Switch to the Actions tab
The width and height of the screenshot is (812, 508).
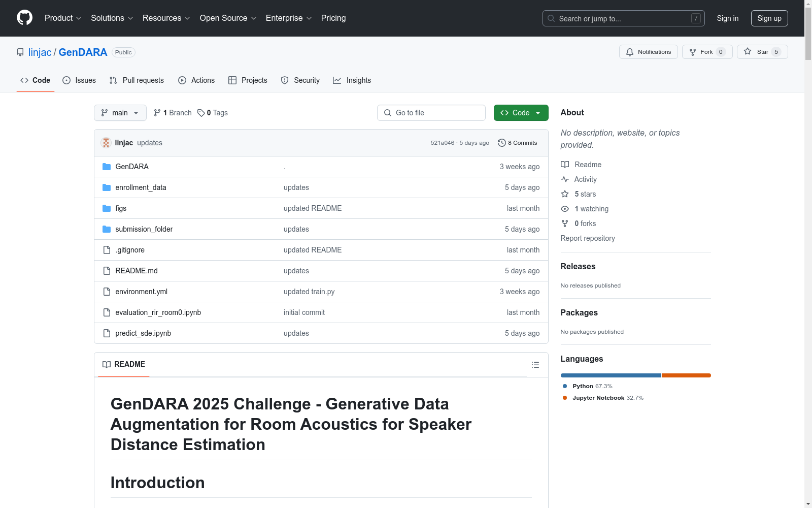(x=196, y=80)
